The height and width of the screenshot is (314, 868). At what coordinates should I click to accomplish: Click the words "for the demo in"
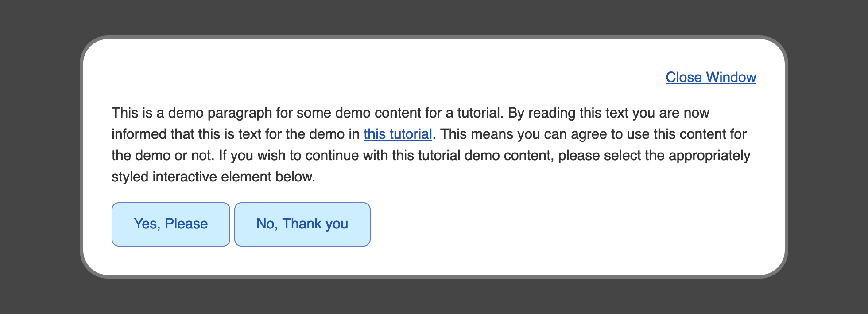click(313, 134)
